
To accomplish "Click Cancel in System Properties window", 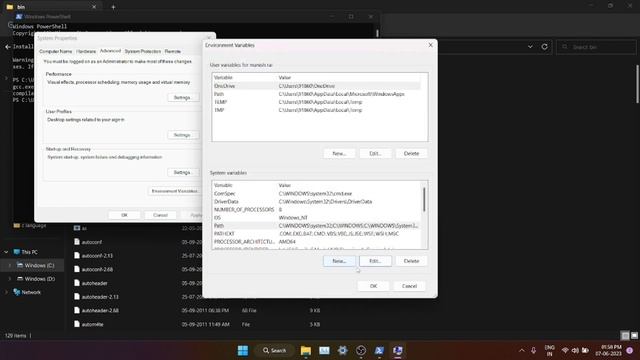I will click(x=160, y=215).
